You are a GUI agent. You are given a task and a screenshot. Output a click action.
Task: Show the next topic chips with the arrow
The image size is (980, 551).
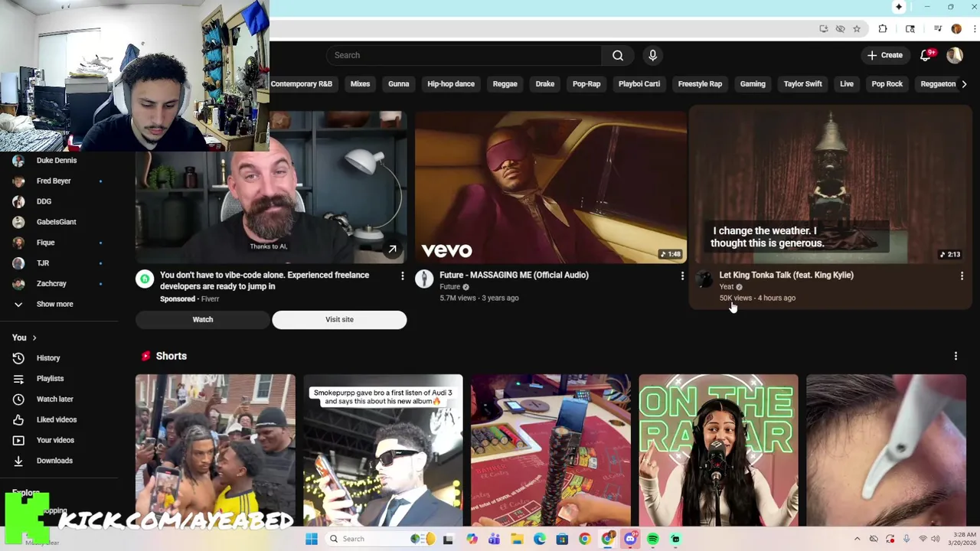pos(964,84)
